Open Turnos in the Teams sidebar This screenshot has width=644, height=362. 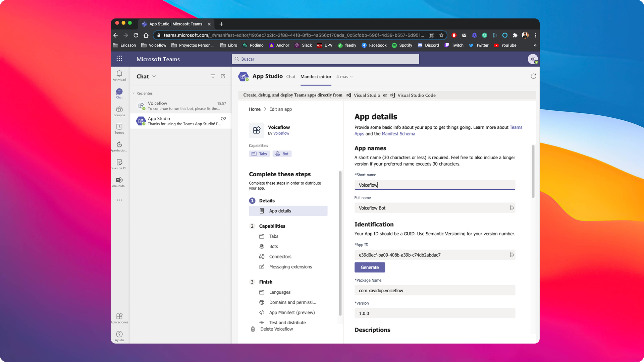[x=119, y=128]
